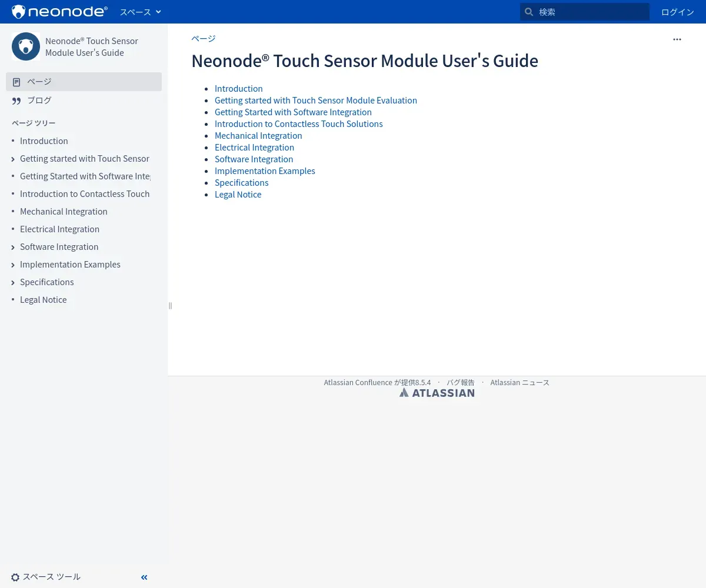Expand Implementation Examples tree node
This screenshot has width=706, height=588.
click(13, 265)
